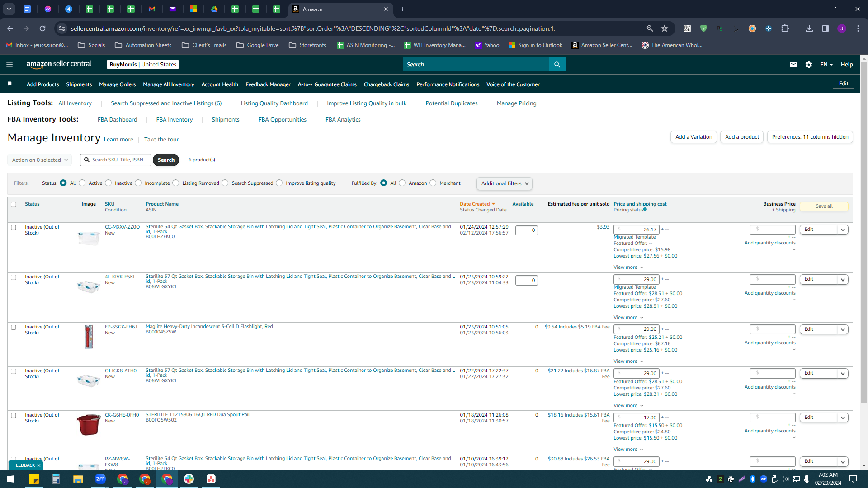Viewport: 868px width, 488px height.
Task: Select checkbox for SKU CK-G6HE-0FHO row
Action: pos(14,416)
